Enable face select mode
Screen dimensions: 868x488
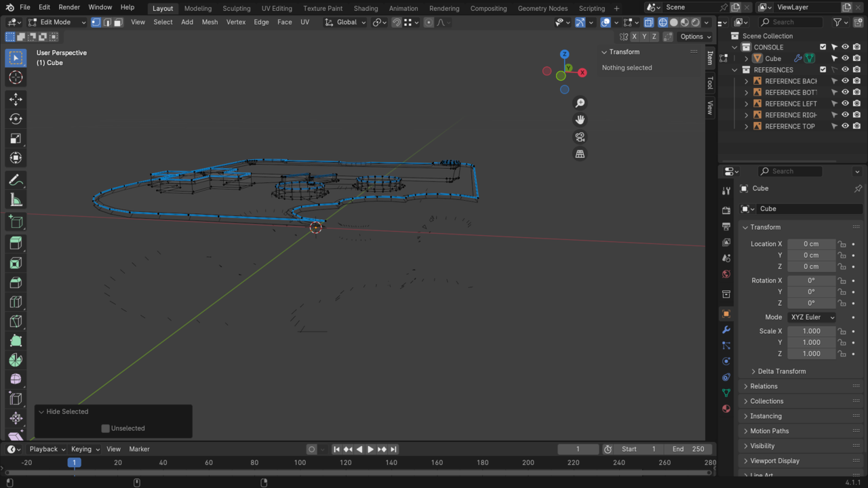[x=118, y=22]
